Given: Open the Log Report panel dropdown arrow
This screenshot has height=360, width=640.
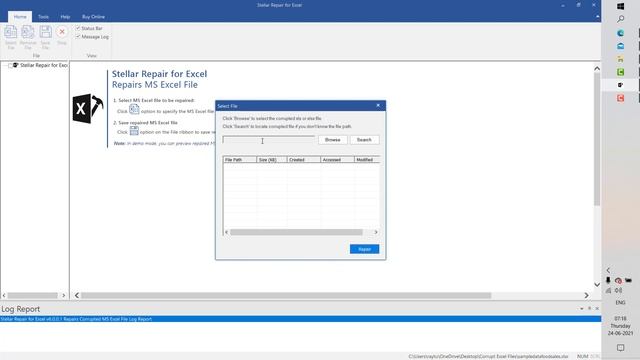Looking at the screenshot, I should click(582, 309).
